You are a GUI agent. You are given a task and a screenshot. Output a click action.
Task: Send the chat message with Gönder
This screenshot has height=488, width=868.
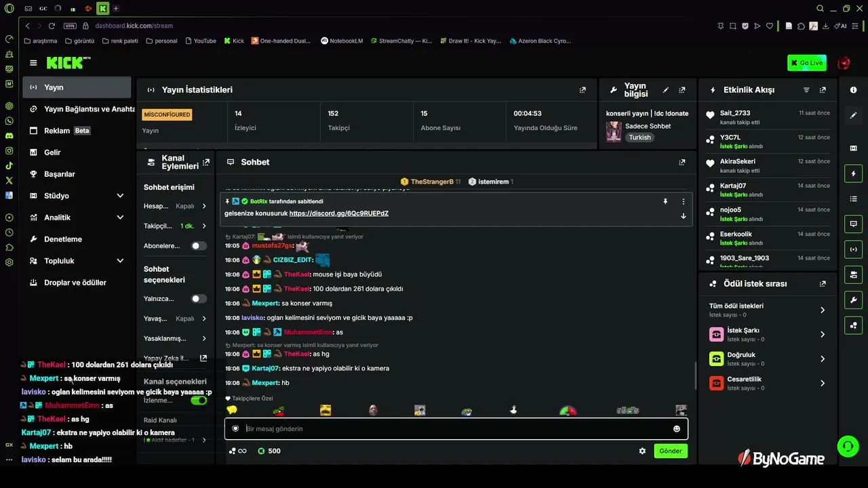(671, 451)
